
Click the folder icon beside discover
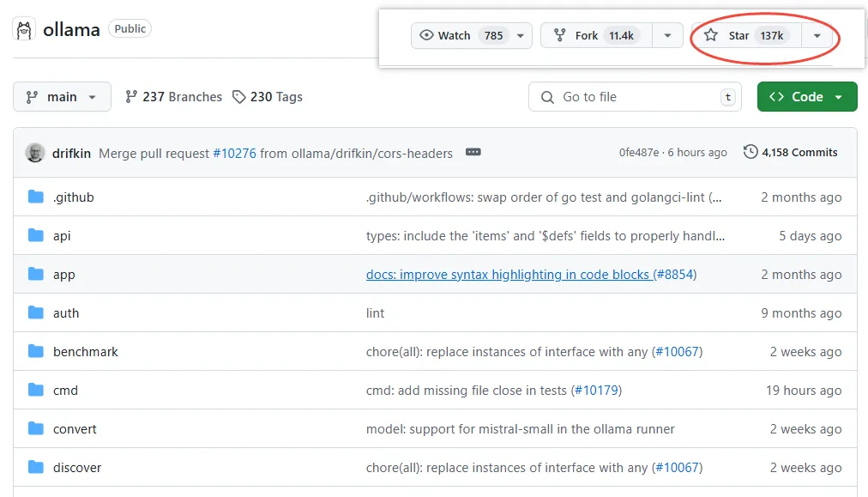[36, 467]
